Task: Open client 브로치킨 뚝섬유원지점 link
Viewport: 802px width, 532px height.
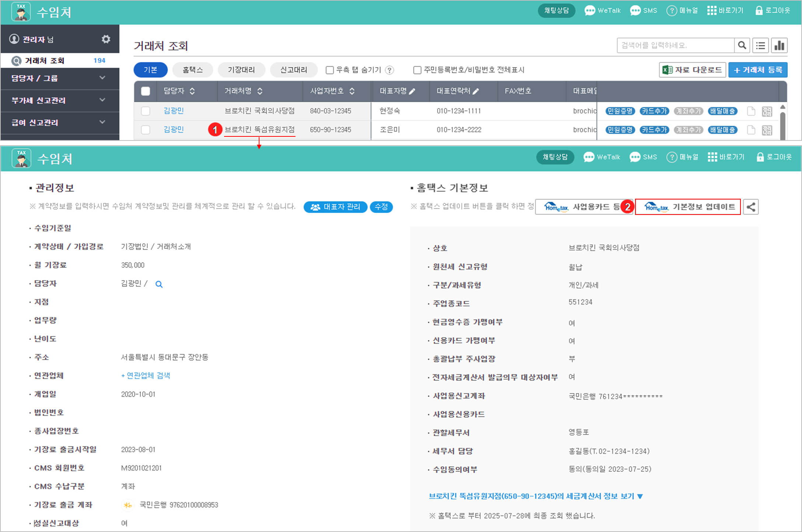Action: [259, 129]
